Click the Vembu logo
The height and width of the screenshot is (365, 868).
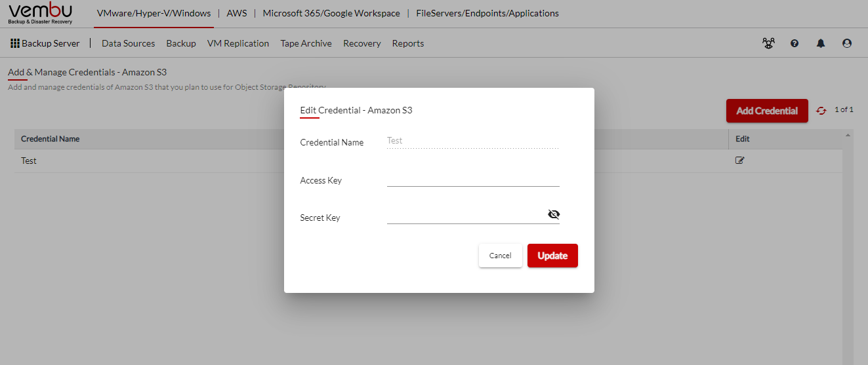click(x=41, y=13)
